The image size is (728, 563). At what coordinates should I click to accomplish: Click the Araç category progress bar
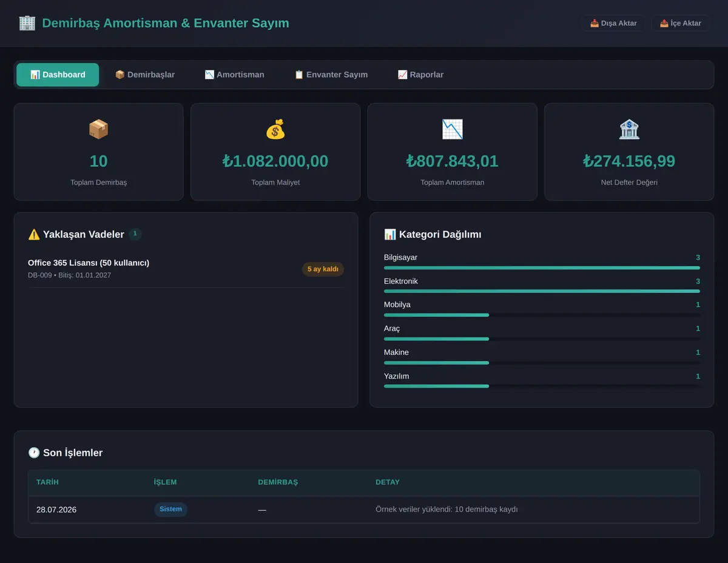(542, 339)
